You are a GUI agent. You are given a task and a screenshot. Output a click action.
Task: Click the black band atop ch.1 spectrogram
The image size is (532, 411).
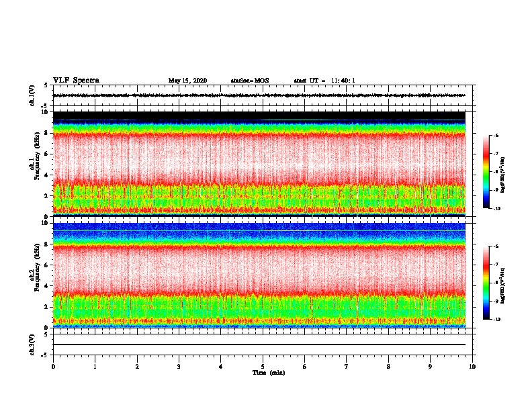(x=259, y=116)
